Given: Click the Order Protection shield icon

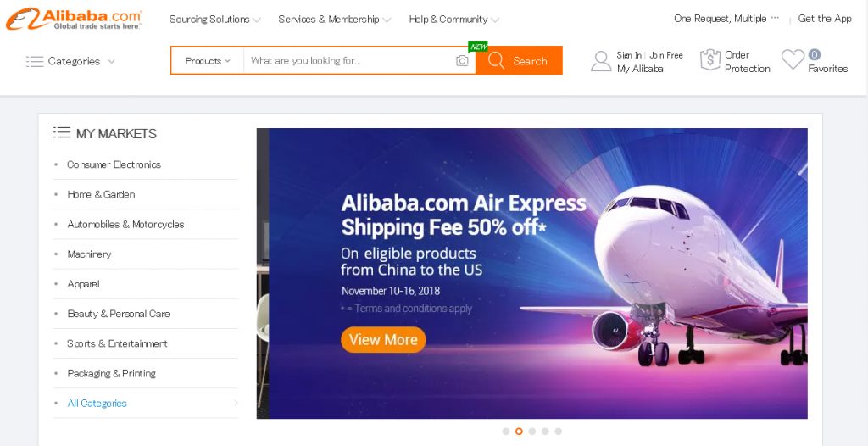Looking at the screenshot, I should pos(710,60).
